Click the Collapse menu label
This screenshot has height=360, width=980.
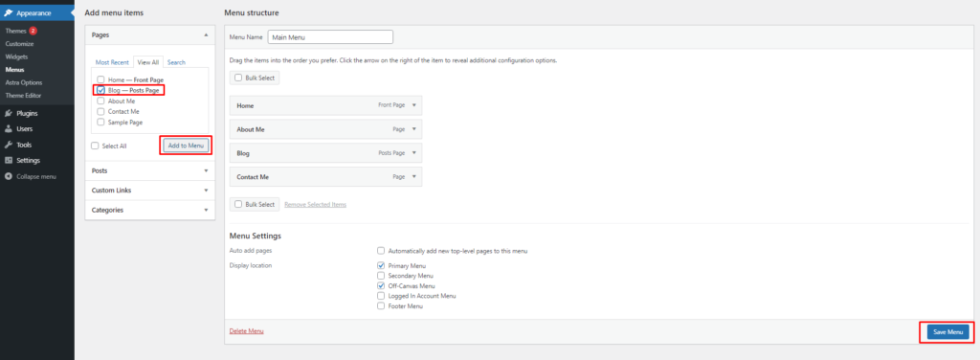click(x=36, y=177)
